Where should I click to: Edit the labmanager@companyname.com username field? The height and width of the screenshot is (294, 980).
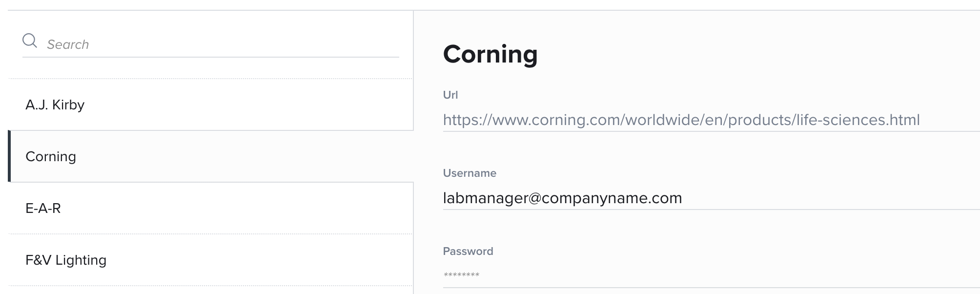pos(711,198)
